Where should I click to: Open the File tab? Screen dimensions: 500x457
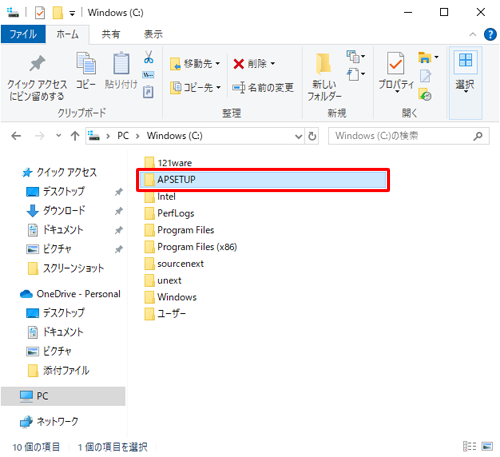(x=23, y=34)
